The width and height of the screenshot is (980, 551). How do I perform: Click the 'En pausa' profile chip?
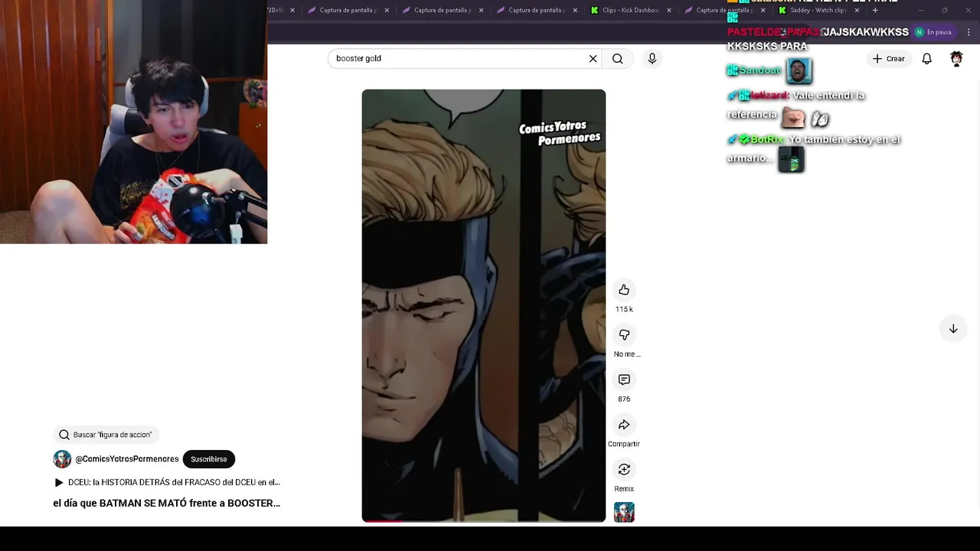933,32
